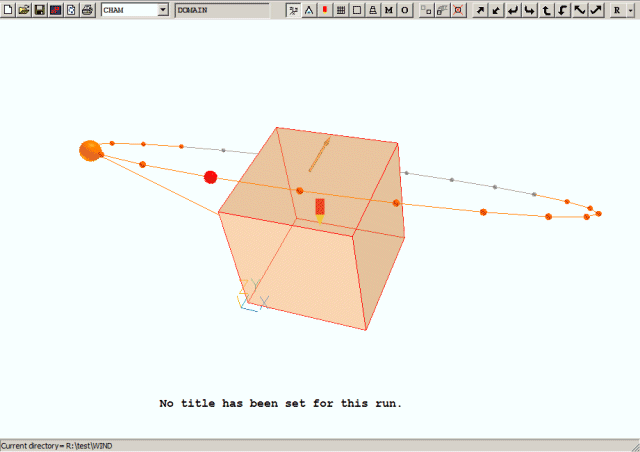Click the reload files document icon
Screen dimensions: 640x452
pos(71,10)
